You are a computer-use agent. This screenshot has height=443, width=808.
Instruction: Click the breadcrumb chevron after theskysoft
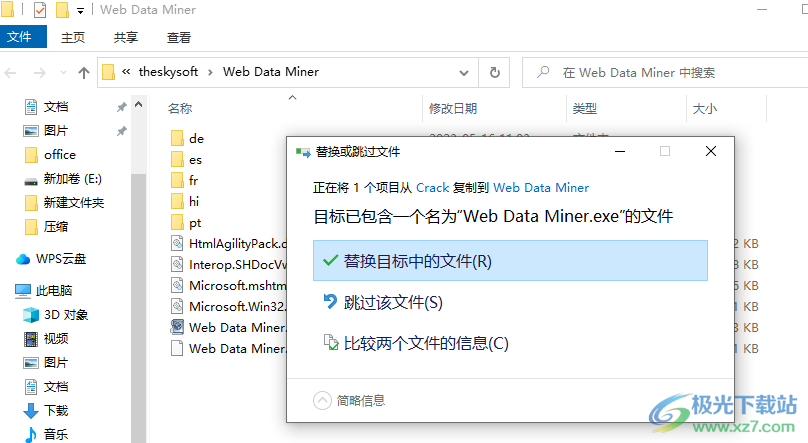(x=210, y=73)
